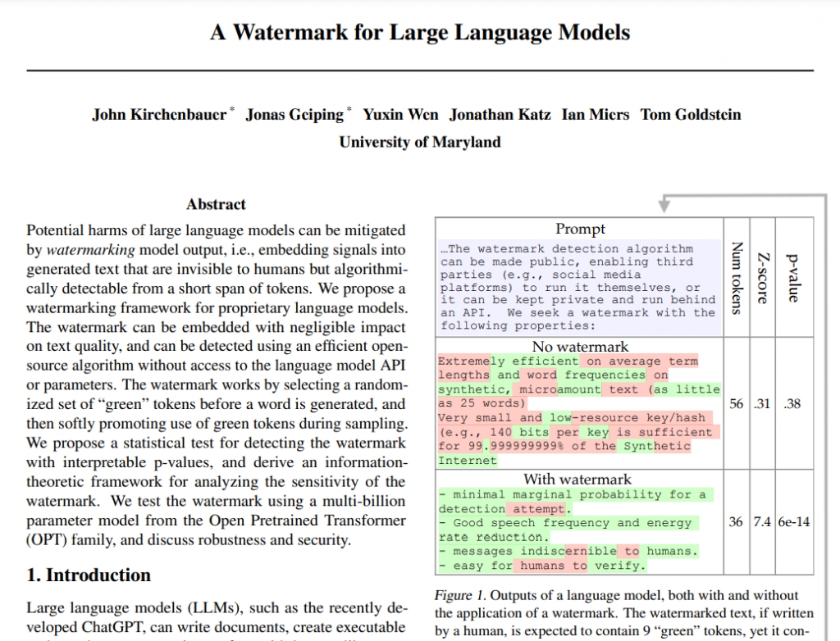Click the 'Prompt' header in the figure
The width and height of the screenshot is (840, 641).
coord(580,230)
